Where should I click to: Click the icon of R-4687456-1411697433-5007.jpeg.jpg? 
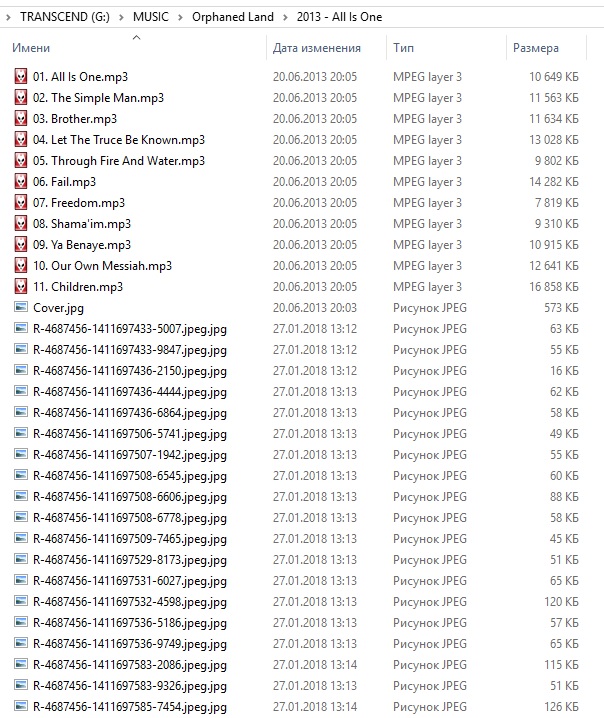[21, 329]
